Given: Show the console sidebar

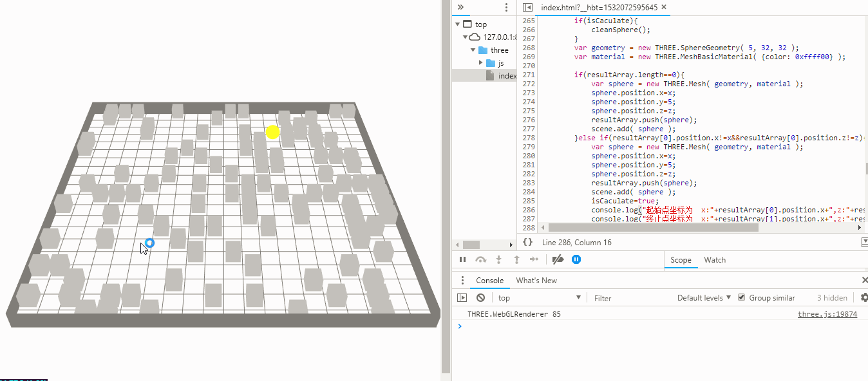Looking at the screenshot, I should (x=462, y=298).
